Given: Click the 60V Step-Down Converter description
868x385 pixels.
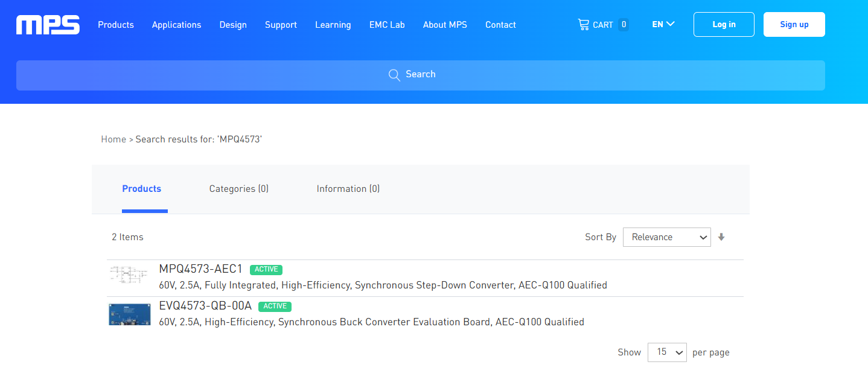Looking at the screenshot, I should click(x=383, y=285).
